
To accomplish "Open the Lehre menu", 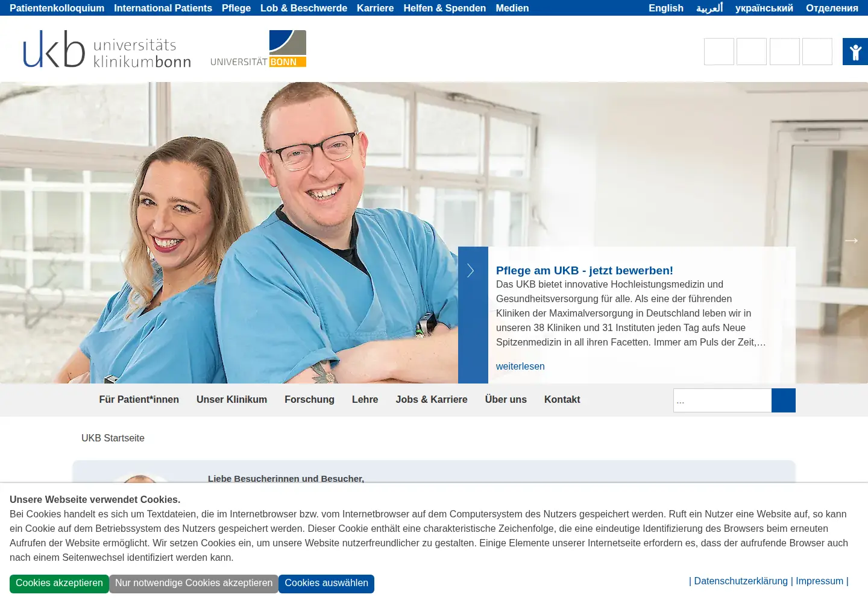I will pyautogui.click(x=365, y=400).
